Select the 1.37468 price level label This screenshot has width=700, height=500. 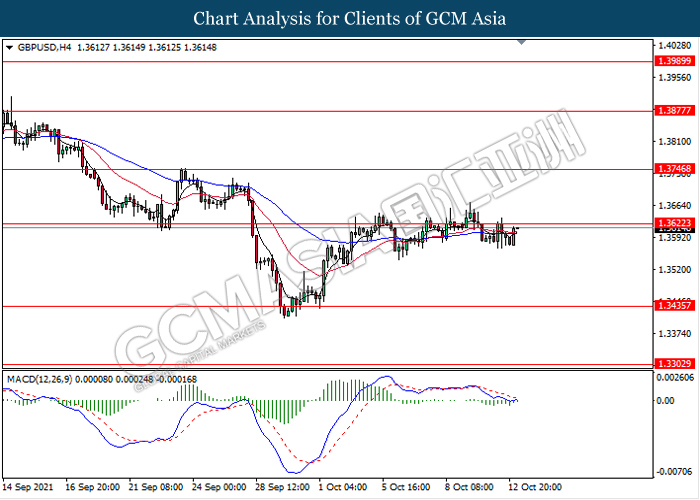675,169
